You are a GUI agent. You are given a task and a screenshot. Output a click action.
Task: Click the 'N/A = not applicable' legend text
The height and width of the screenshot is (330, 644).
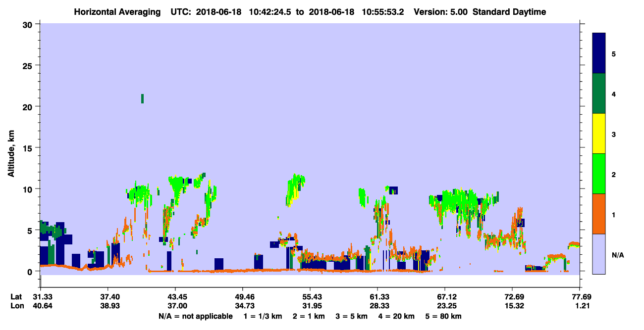pos(195,316)
